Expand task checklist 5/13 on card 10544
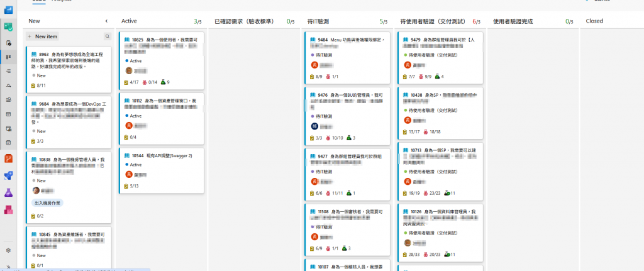644x271 pixels. (131, 186)
